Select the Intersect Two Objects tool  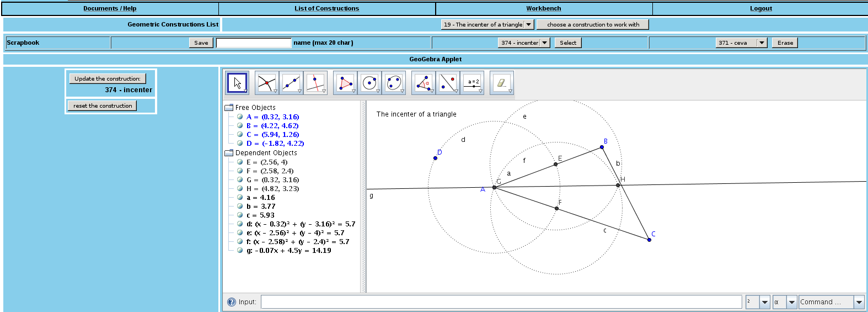point(266,83)
